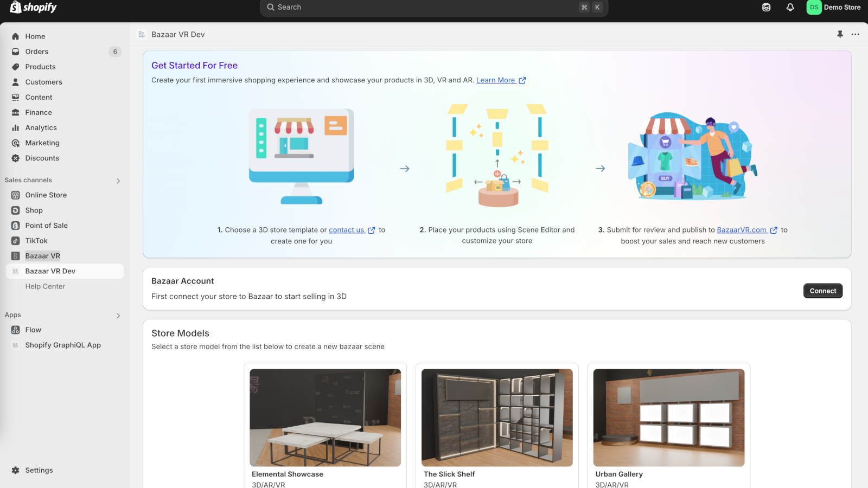Screen dimensions: 868x488
Task: Click the Bazaar Account heading
Action: (182, 281)
